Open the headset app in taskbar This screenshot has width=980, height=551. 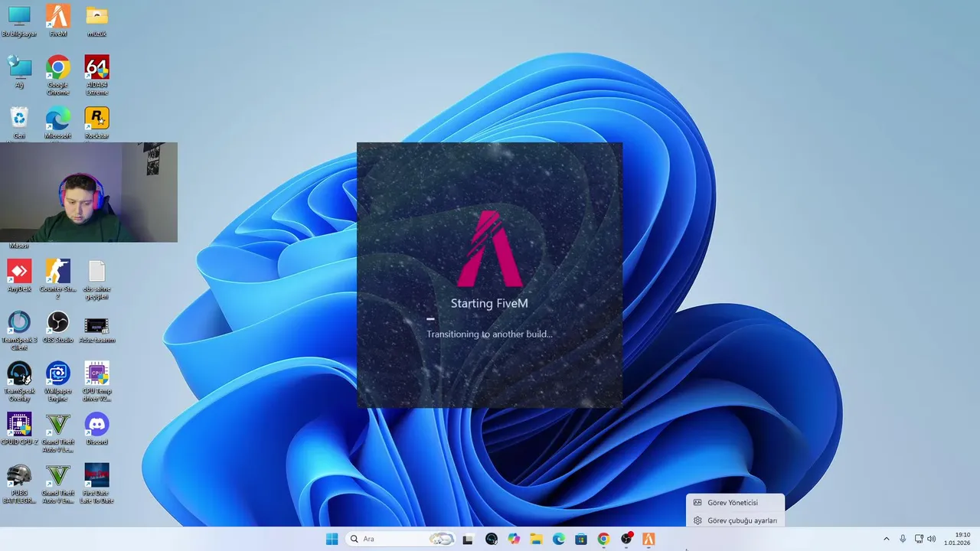492,539
